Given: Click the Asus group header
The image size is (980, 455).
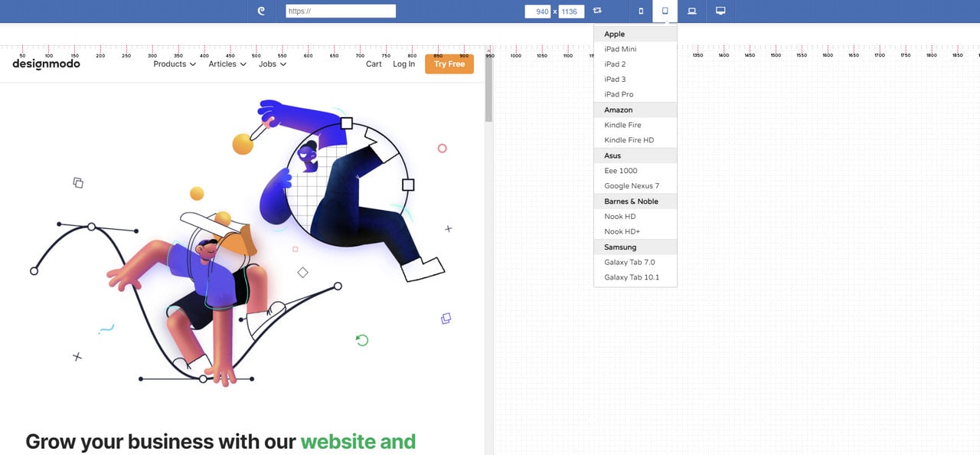Looking at the screenshot, I should click(635, 155).
